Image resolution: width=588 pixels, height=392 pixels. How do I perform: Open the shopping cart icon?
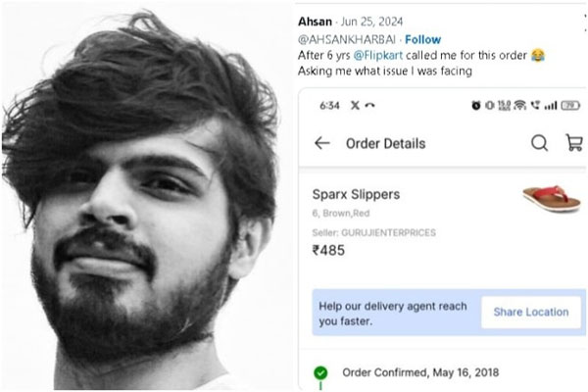pyautogui.click(x=573, y=143)
